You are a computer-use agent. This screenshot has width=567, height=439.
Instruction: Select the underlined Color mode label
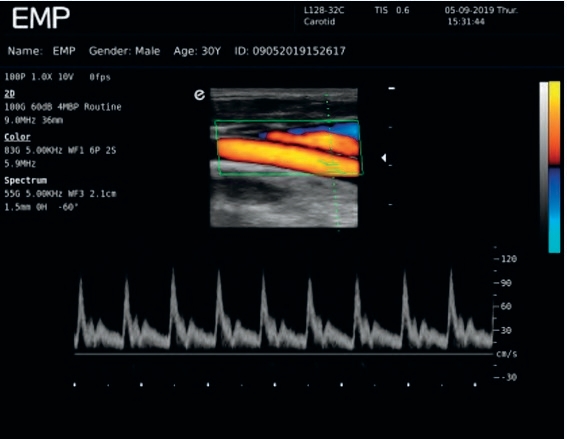pyautogui.click(x=17, y=137)
